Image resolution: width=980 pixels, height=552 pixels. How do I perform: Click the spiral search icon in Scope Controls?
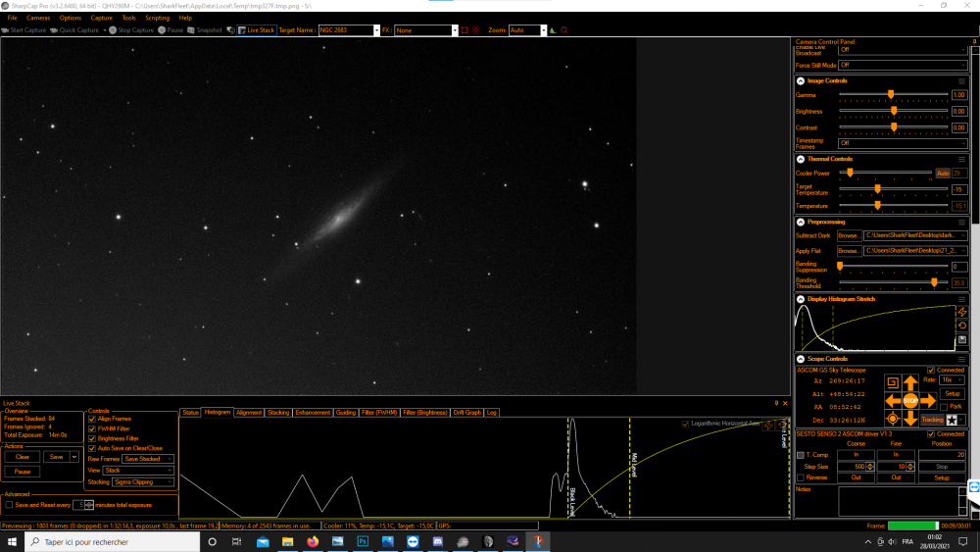click(x=893, y=382)
